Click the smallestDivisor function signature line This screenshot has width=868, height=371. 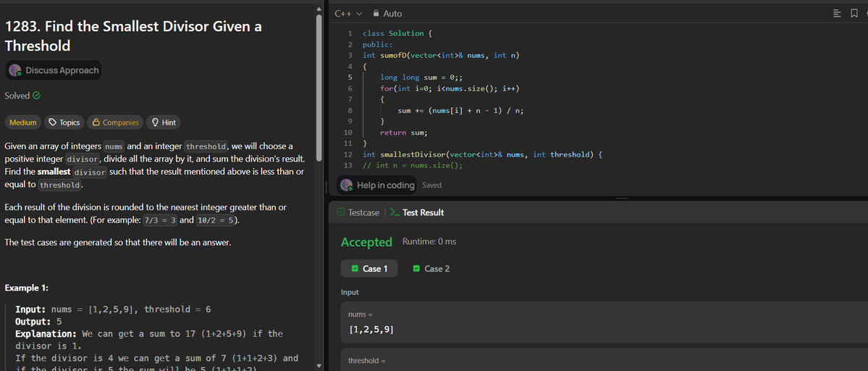tap(481, 154)
